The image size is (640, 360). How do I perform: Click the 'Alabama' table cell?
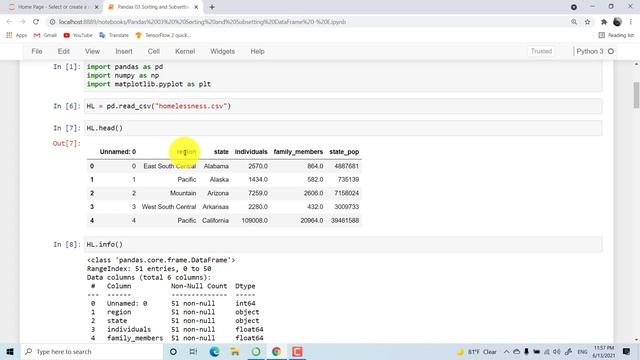[216, 166]
